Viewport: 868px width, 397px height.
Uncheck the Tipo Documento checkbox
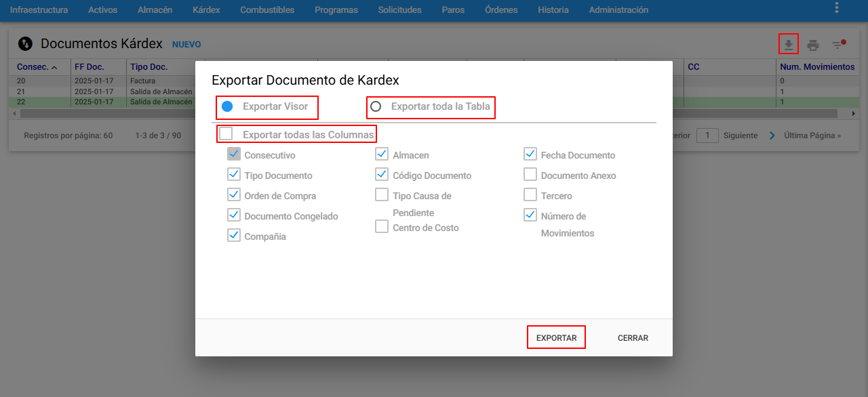(234, 175)
